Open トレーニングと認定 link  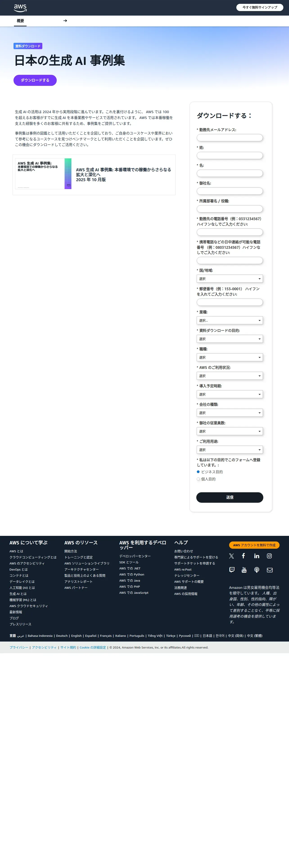coord(78,557)
